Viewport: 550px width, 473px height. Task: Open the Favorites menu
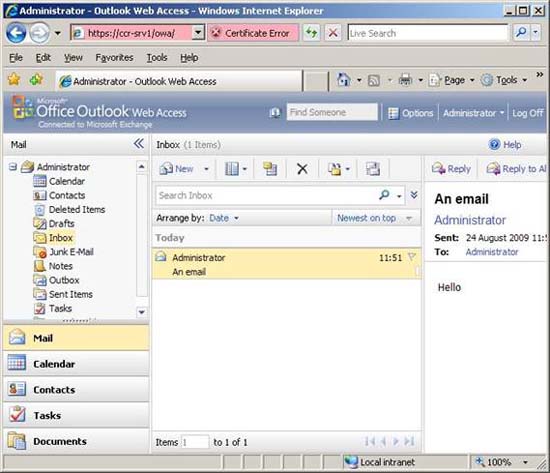click(x=114, y=58)
